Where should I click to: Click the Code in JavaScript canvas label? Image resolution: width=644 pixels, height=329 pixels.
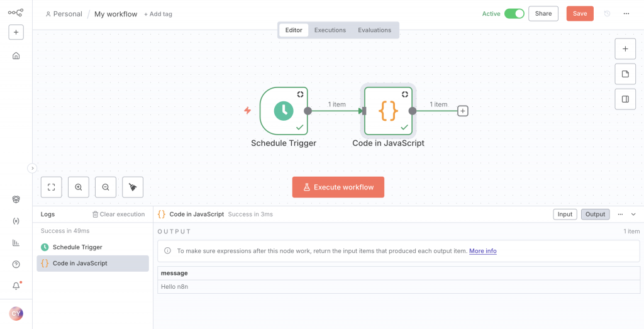388,143
